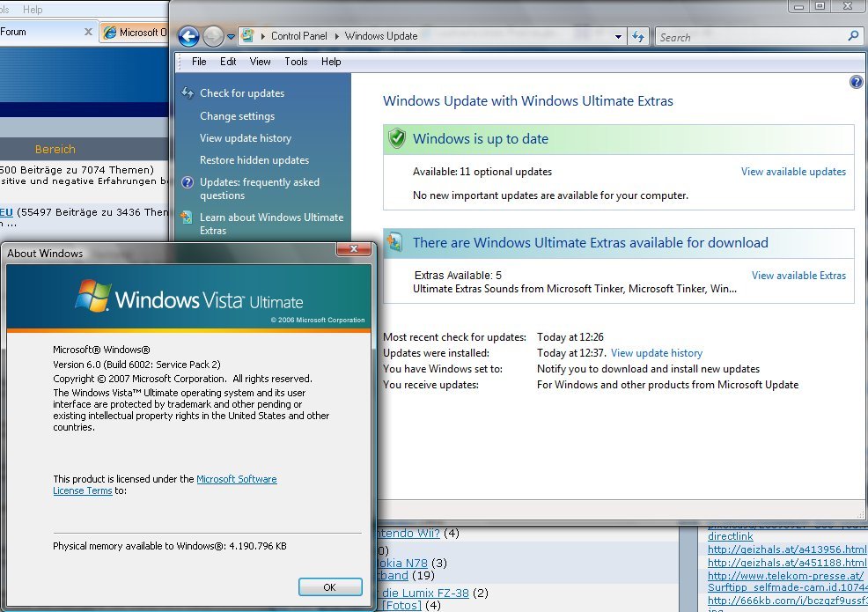The height and width of the screenshot is (612, 868).
Task: Select Windows Update breadcrumb in address bar
Action: click(381, 36)
